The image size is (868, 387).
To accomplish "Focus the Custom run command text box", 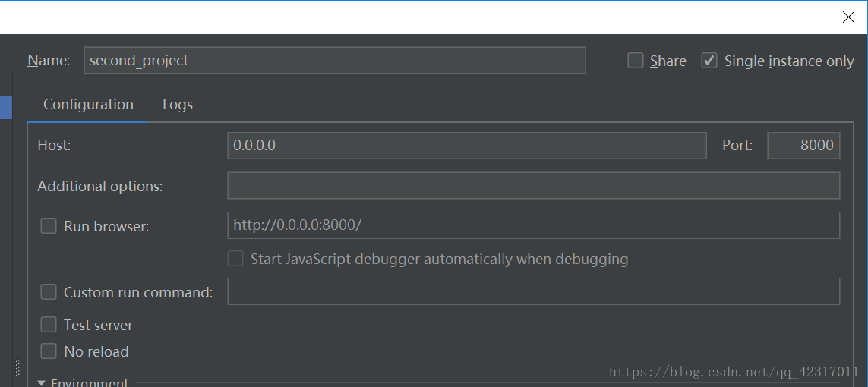I will click(x=534, y=291).
